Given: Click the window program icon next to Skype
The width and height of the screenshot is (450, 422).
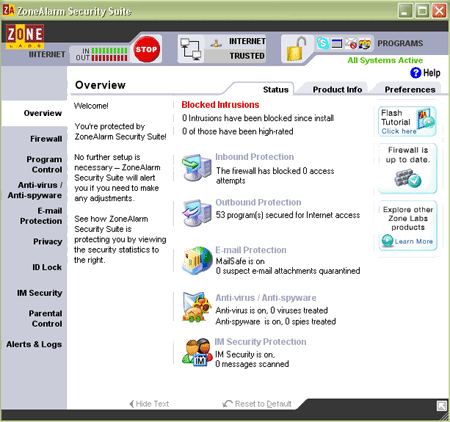Looking at the screenshot, I should pos(337,43).
